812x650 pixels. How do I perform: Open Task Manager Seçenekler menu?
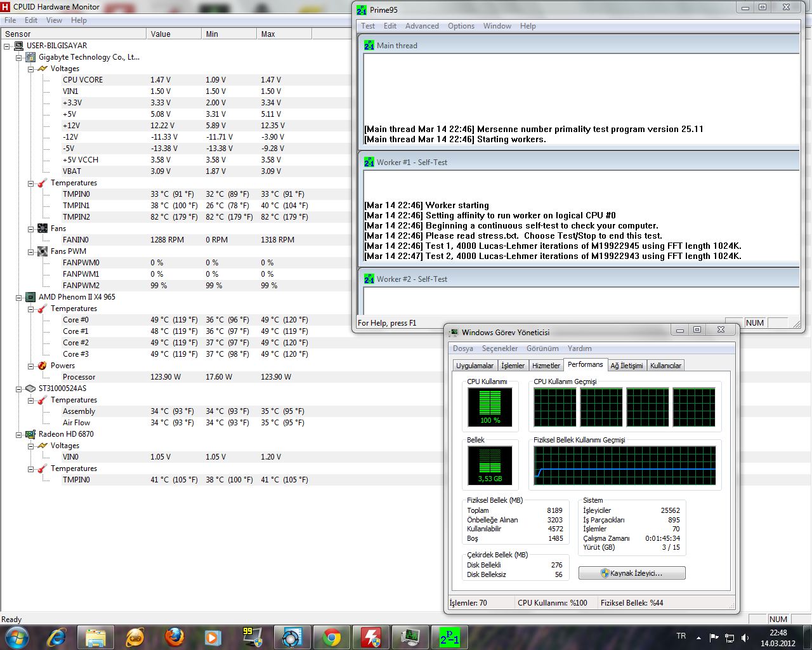coord(500,348)
